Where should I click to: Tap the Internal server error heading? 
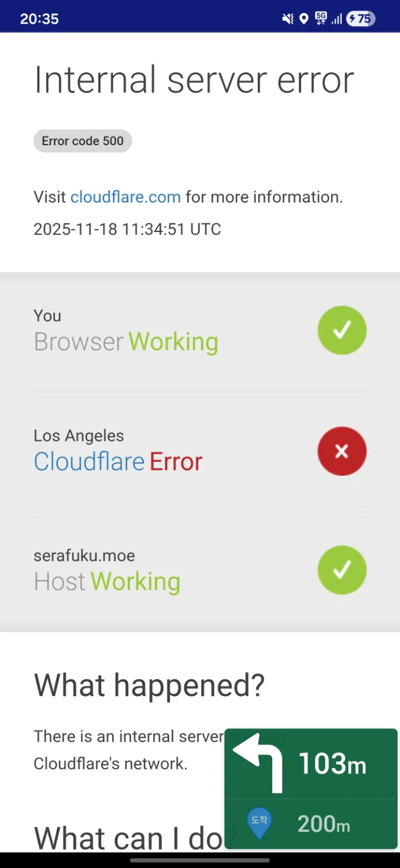(x=194, y=80)
